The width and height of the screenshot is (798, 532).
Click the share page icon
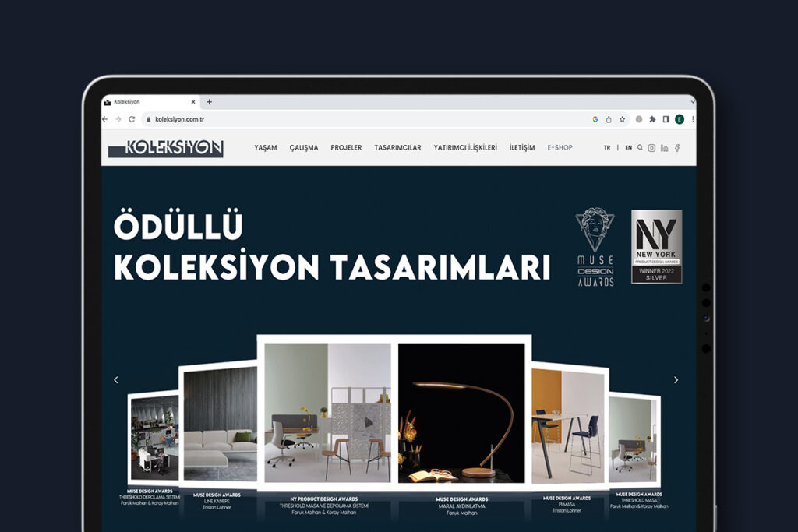coord(609,119)
